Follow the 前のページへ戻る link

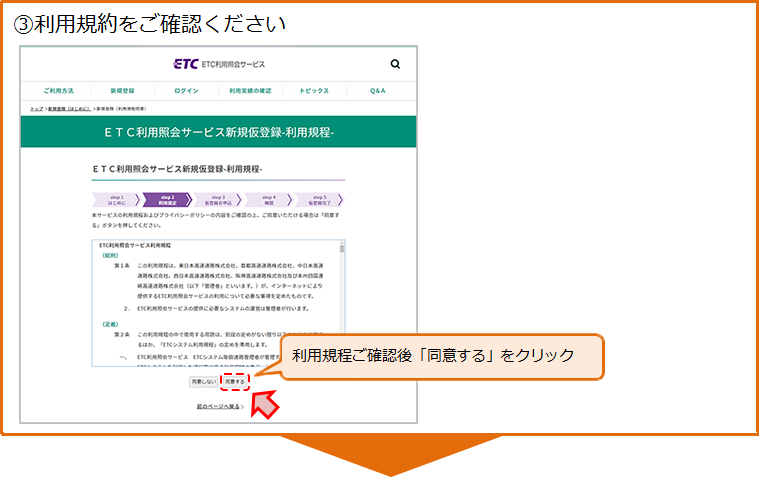pyautogui.click(x=218, y=407)
